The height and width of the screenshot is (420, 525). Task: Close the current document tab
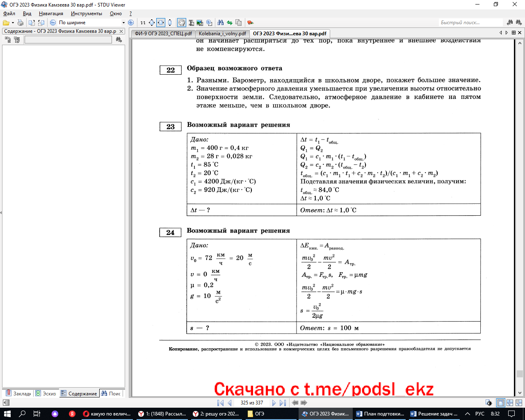(x=520, y=33)
